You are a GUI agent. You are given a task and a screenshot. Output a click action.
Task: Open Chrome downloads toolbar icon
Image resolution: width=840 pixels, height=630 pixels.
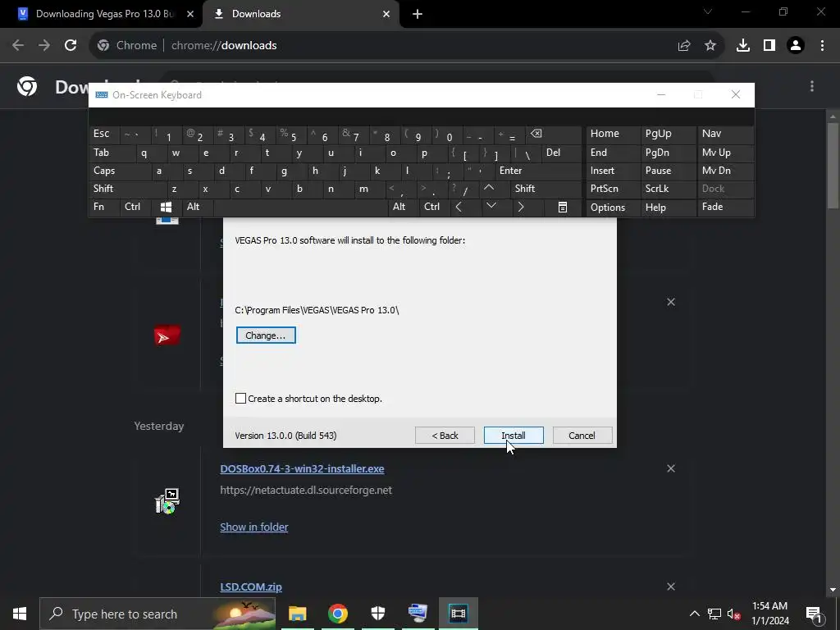[x=743, y=46]
